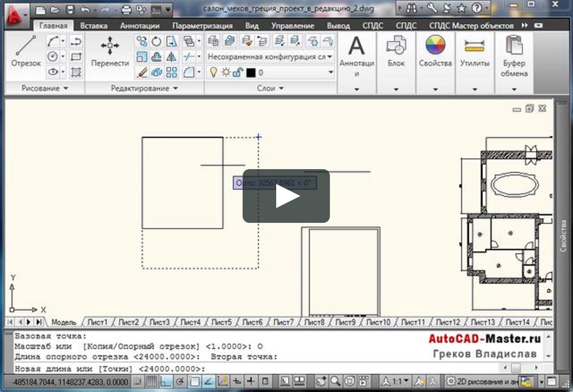573x392 pixels.
Task: Toggle Object Snap in status bar
Action: click(194, 382)
